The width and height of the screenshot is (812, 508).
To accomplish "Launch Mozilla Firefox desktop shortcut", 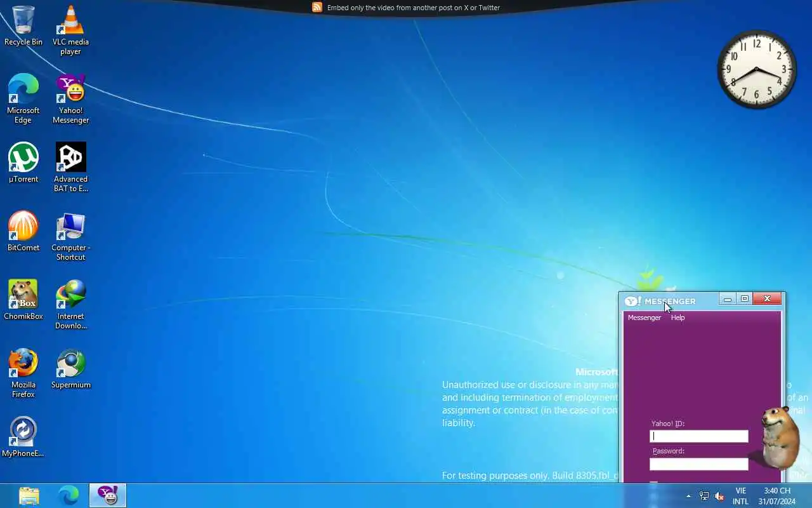I will [23, 373].
